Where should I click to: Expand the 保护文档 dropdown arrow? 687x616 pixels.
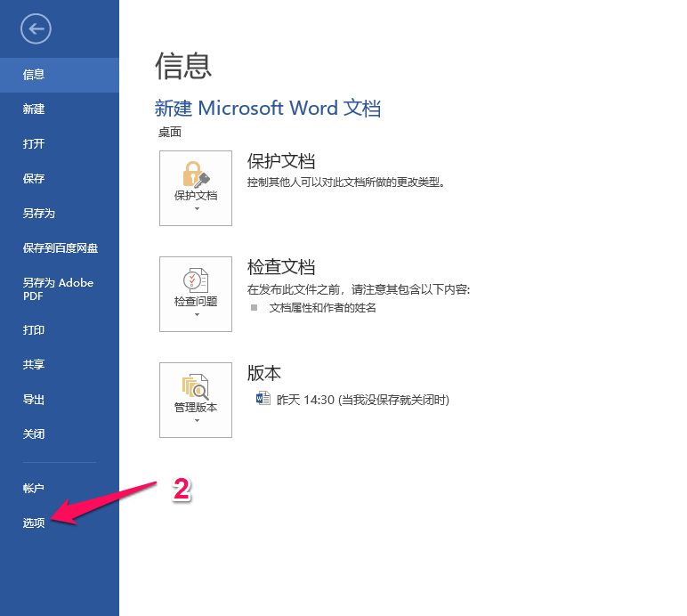[x=197, y=209]
